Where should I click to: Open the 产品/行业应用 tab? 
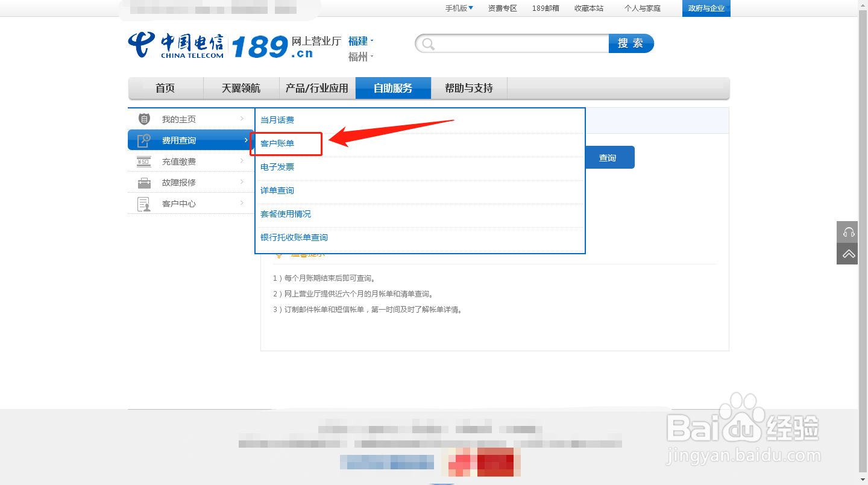point(317,88)
